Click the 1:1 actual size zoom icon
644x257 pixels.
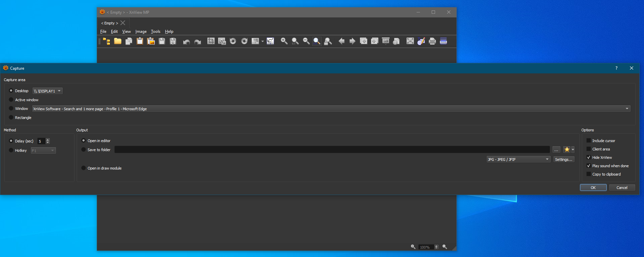(295, 41)
